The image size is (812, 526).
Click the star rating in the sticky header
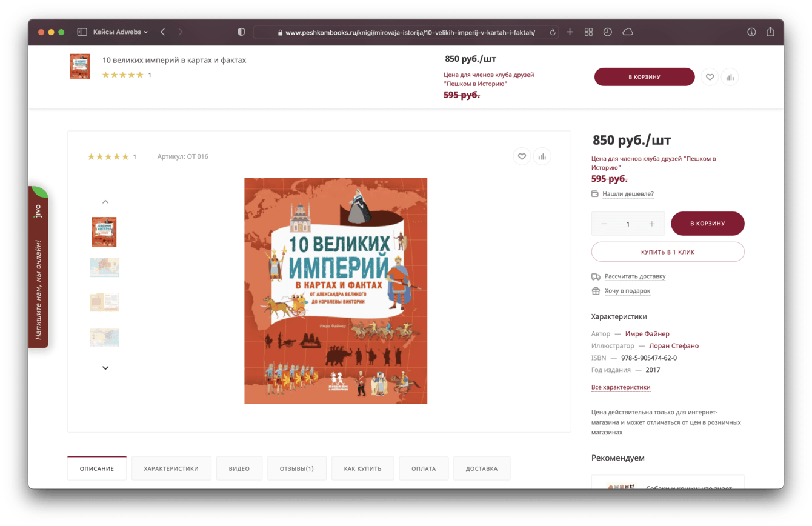[122, 75]
